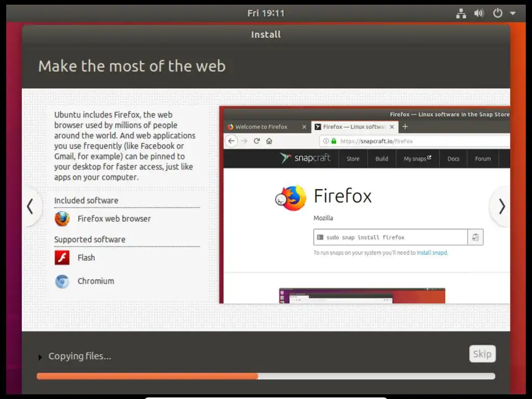Click the browser forward arrow button
This screenshot has width=532, height=399.
244,141
